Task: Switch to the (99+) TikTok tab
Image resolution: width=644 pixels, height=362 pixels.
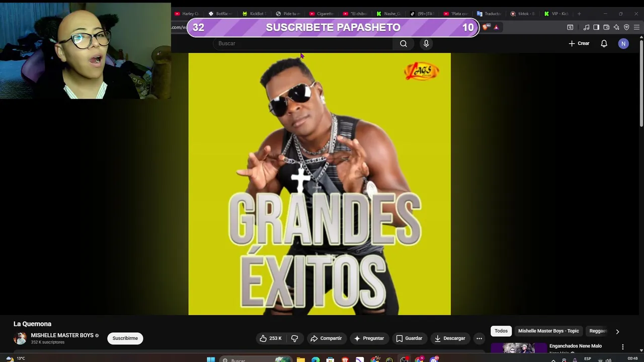Action: coord(423,14)
